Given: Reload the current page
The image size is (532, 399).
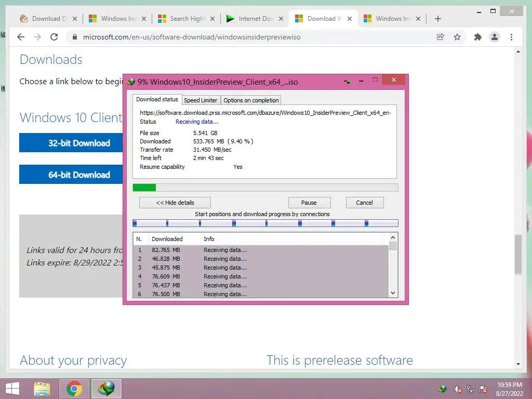Looking at the screenshot, I should pyautogui.click(x=54, y=37).
